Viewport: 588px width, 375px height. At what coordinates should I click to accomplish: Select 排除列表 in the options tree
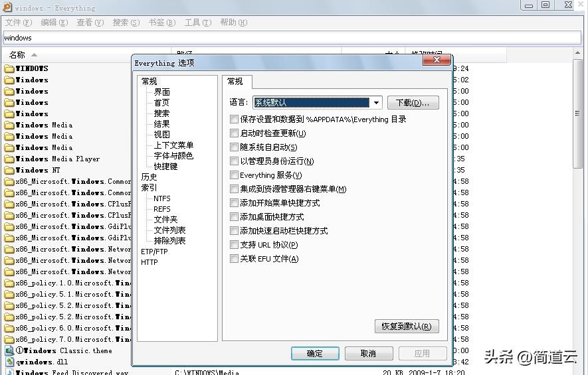click(x=169, y=240)
